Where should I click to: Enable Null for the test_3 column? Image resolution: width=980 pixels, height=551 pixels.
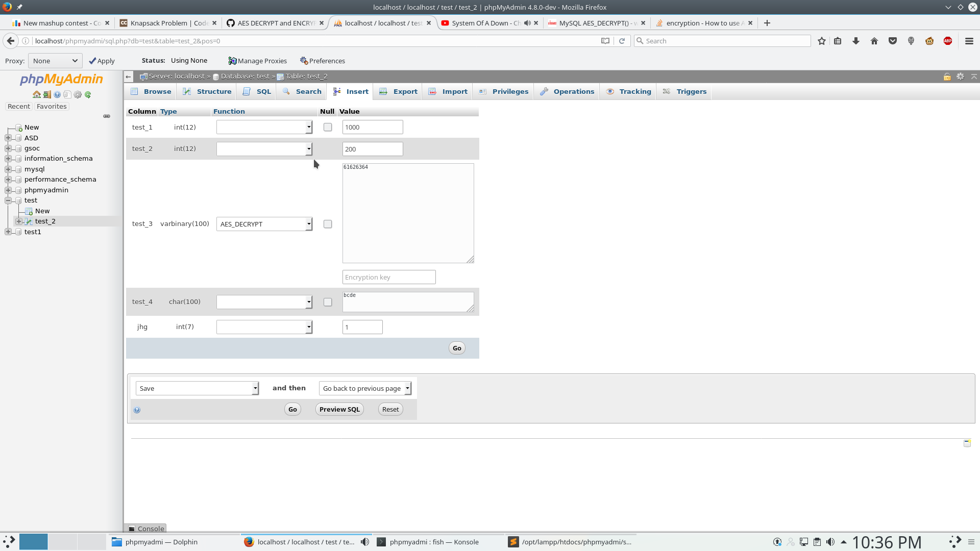coord(327,223)
